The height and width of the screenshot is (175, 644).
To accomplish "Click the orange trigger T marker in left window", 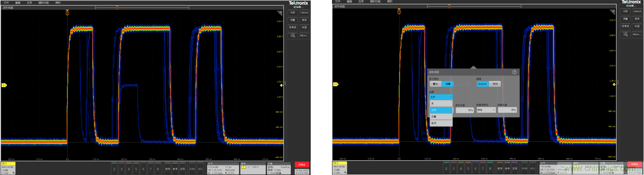I will click(67, 13).
